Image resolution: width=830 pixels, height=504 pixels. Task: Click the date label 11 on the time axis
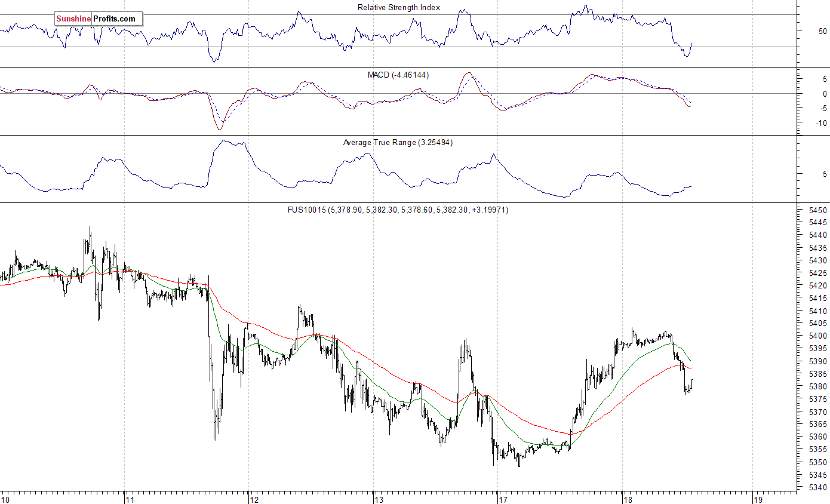(130, 499)
